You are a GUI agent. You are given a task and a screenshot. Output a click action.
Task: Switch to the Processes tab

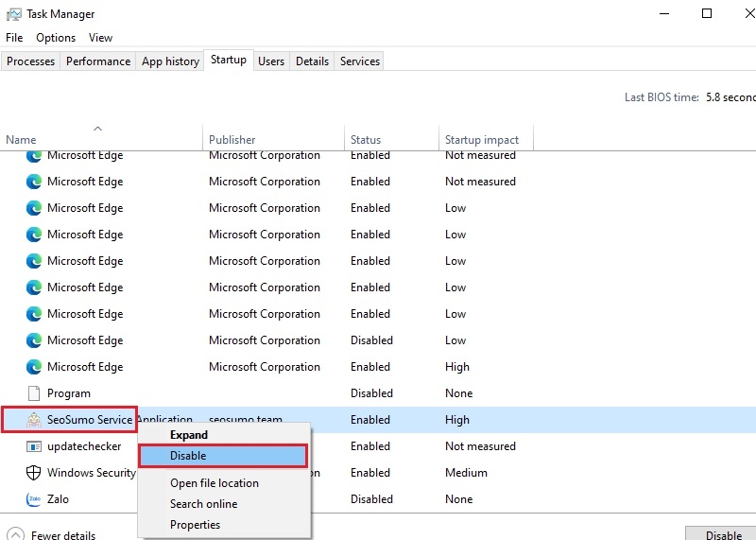pos(31,61)
